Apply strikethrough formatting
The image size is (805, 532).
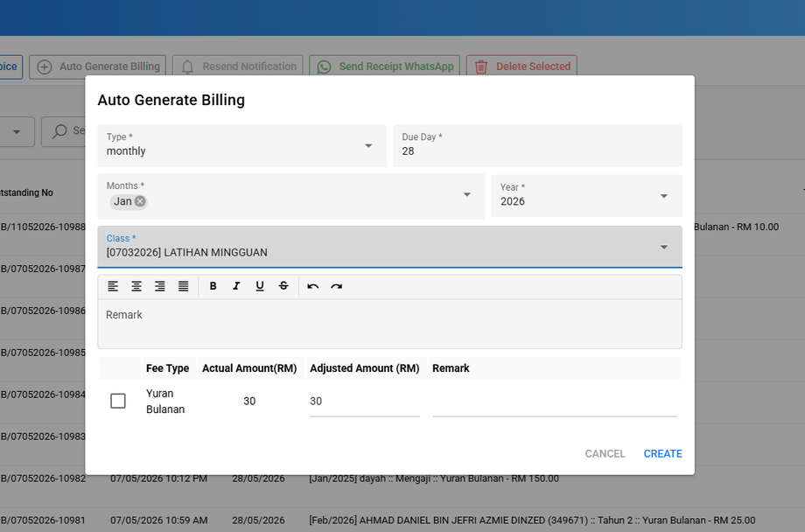pos(283,286)
